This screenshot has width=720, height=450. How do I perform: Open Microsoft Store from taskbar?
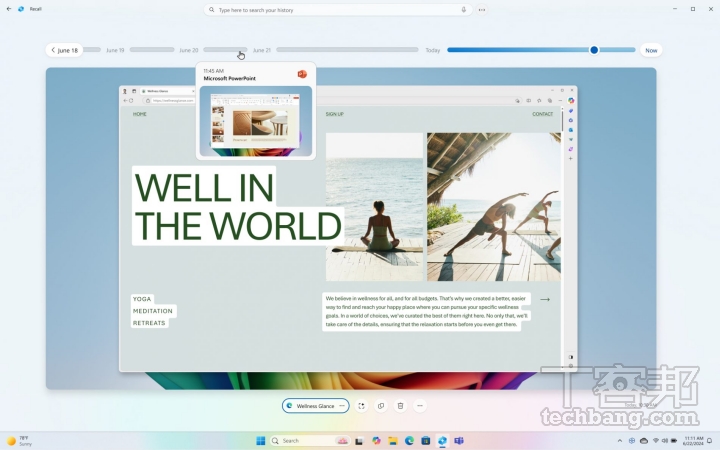pyautogui.click(x=426, y=441)
